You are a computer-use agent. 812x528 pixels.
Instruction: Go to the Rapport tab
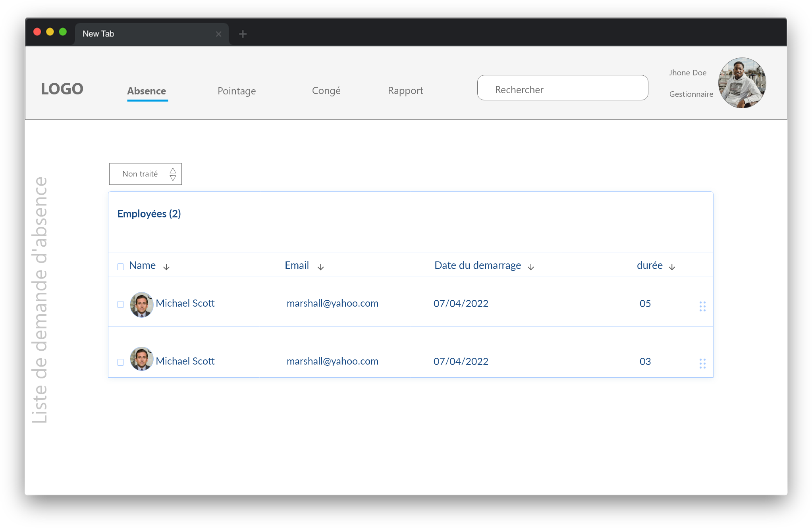click(x=405, y=91)
